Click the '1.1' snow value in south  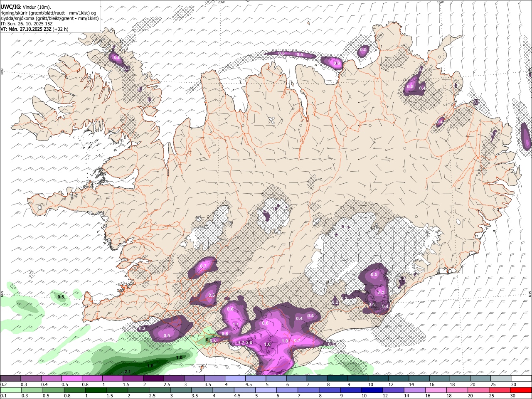pos(236,325)
